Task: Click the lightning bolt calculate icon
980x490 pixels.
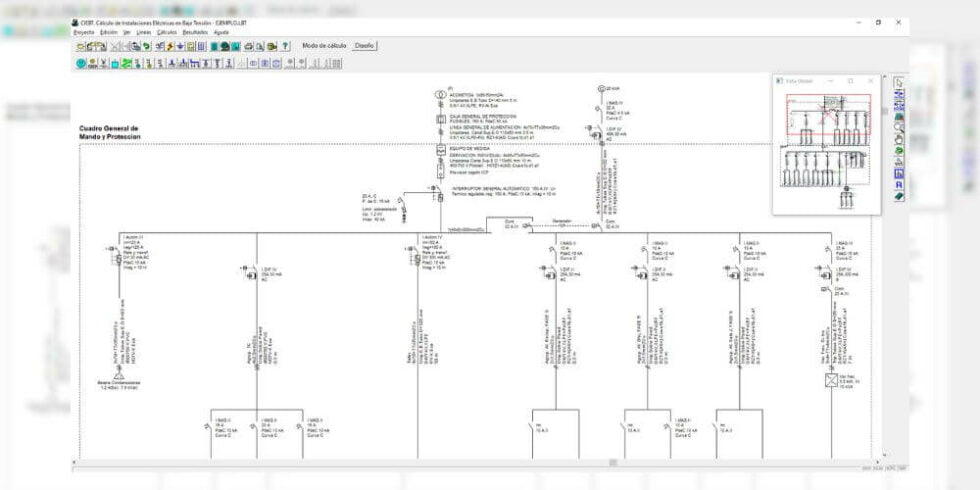Action: (169, 46)
